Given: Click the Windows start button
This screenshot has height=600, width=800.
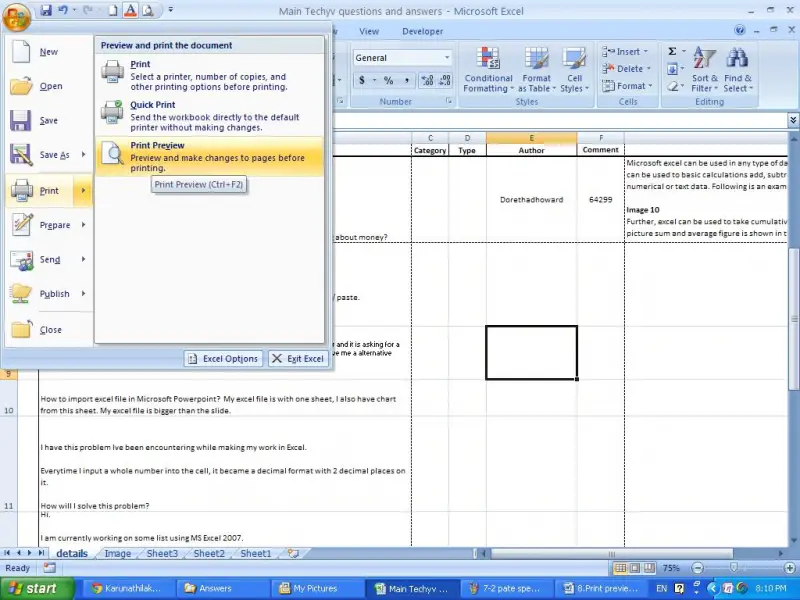Looking at the screenshot, I should click(x=37, y=588).
